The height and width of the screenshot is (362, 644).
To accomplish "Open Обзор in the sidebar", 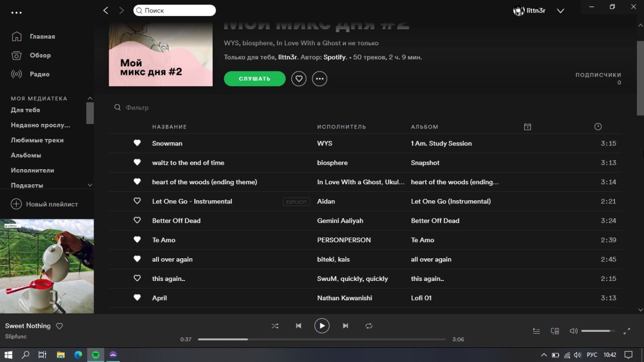I will [x=40, y=55].
